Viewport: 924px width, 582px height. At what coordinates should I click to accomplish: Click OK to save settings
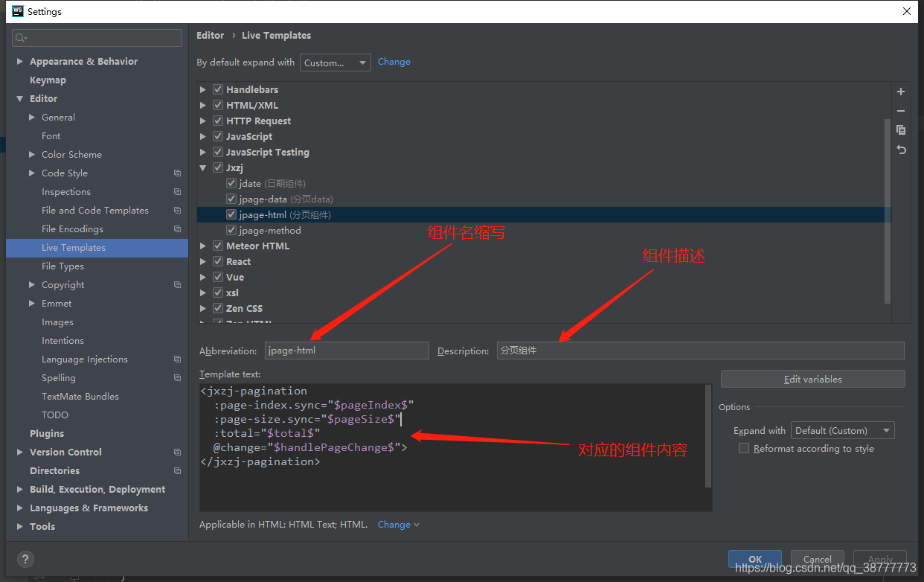click(755, 559)
